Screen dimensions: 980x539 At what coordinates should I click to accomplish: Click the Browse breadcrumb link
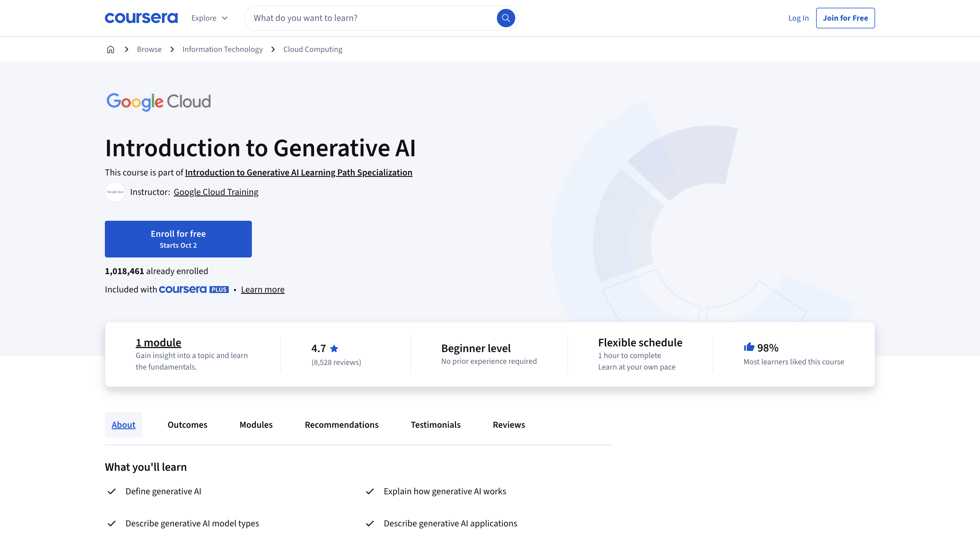click(149, 50)
